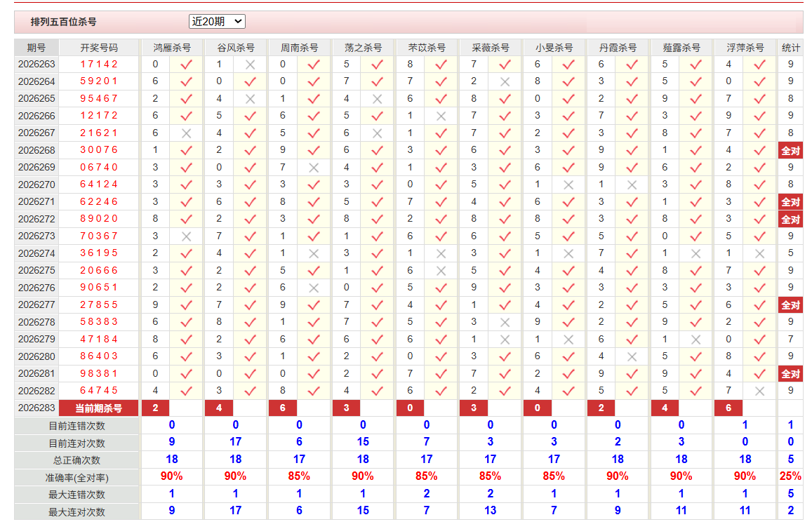The width and height of the screenshot is (812, 529).
Task: Select the X mark for 周南杀号 in row 2026269
Action: (314, 168)
